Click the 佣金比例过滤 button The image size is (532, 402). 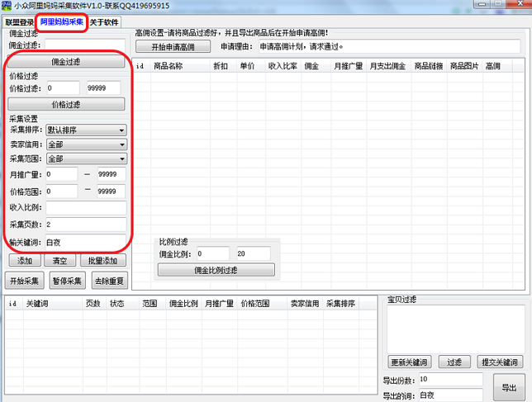click(x=216, y=270)
